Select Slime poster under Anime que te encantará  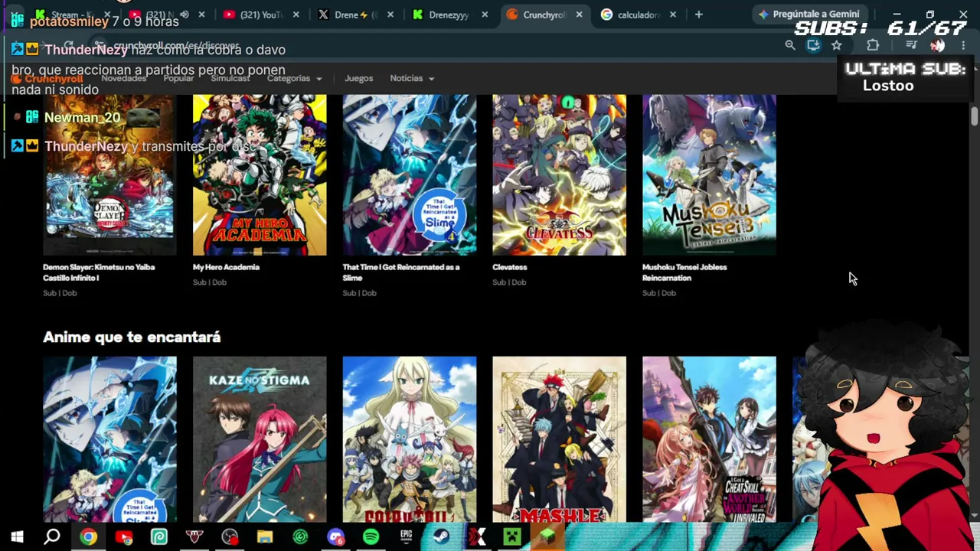[x=109, y=439]
